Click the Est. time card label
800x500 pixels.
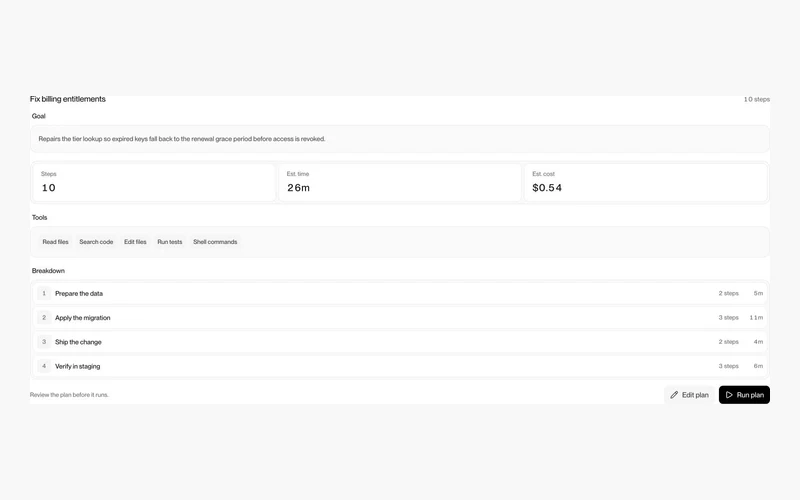tap(298, 174)
